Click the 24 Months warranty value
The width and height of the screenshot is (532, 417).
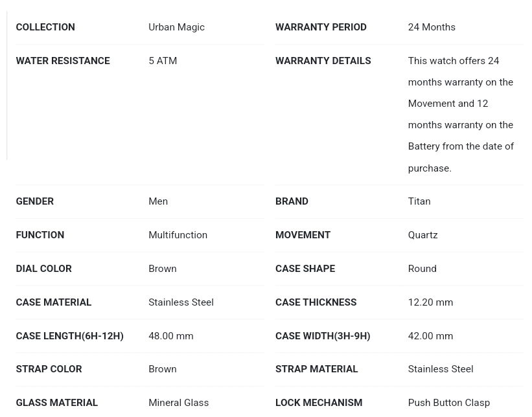pos(432,27)
